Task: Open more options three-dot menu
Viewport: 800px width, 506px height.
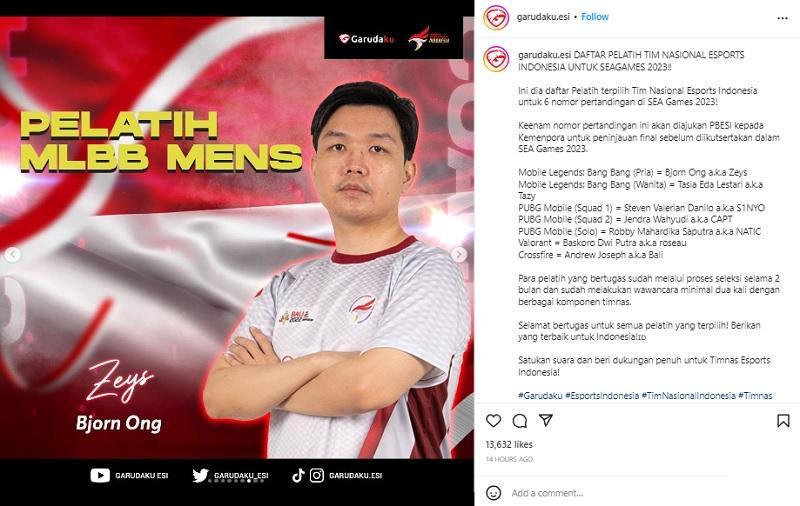Action: tap(783, 18)
